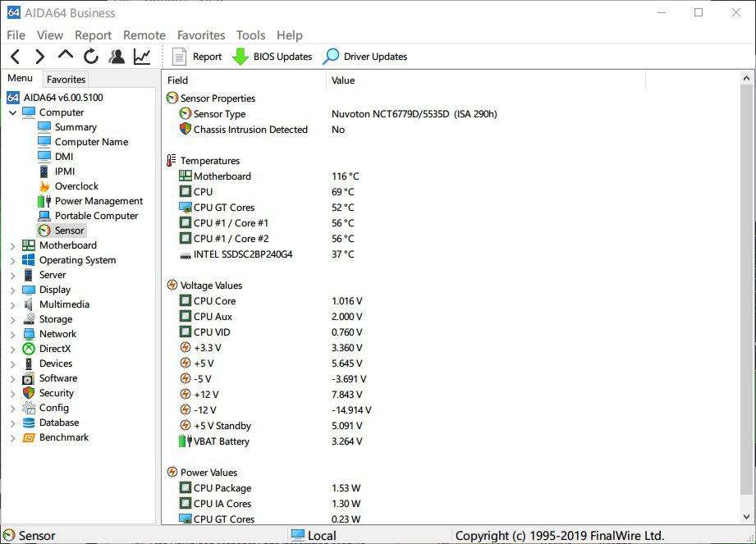The height and width of the screenshot is (544, 756).
Task: Navigate up one level with the caret icon
Action: [66, 54]
